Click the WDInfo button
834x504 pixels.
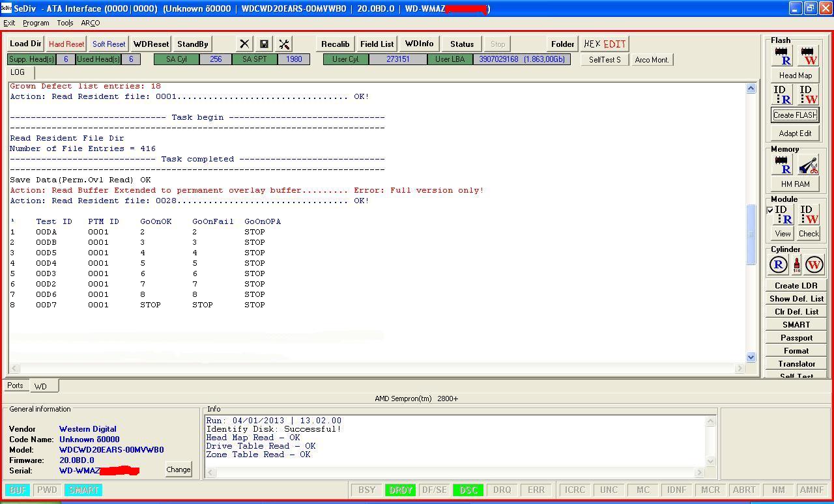tap(419, 44)
